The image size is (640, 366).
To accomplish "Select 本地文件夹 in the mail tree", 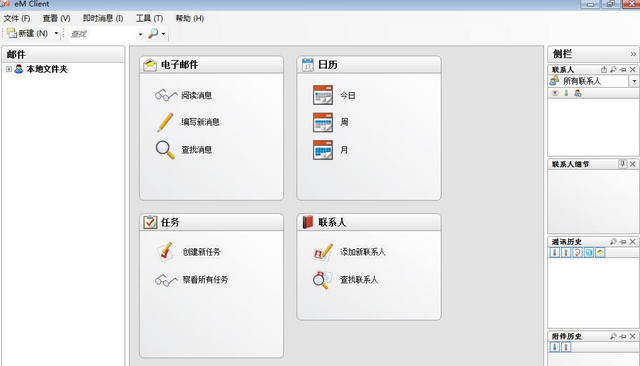I will pos(47,69).
